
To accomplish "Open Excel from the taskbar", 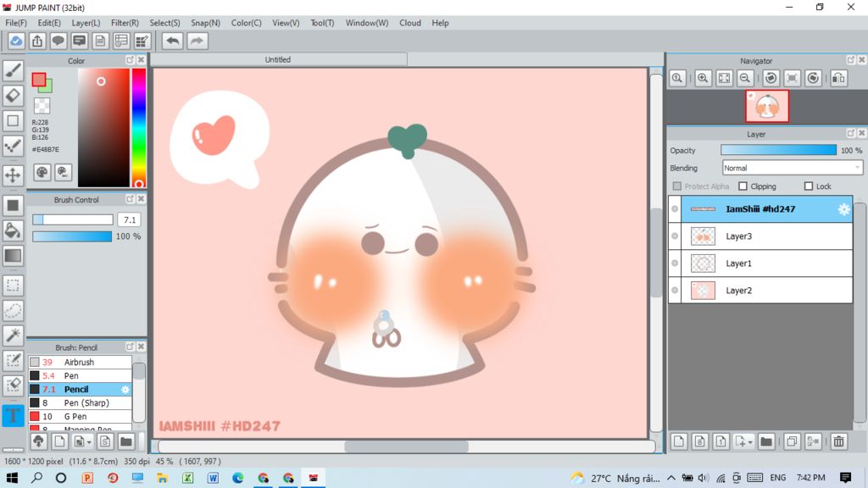I will pyautogui.click(x=187, y=478).
